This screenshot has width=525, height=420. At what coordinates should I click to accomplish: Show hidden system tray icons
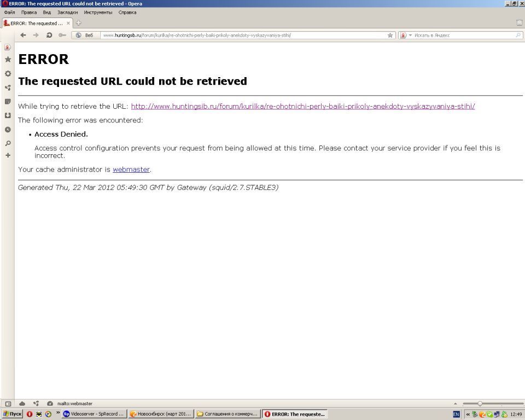(x=468, y=415)
